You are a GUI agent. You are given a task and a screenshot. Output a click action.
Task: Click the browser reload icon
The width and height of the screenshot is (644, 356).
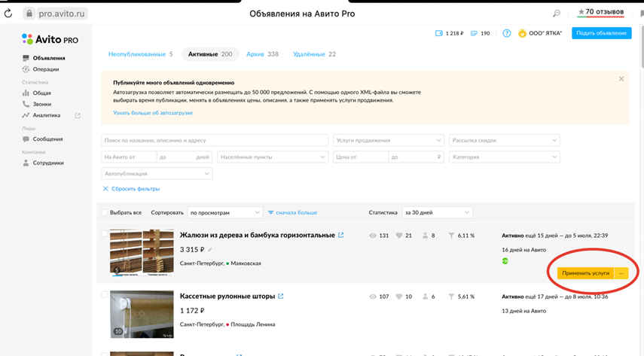tap(8, 14)
